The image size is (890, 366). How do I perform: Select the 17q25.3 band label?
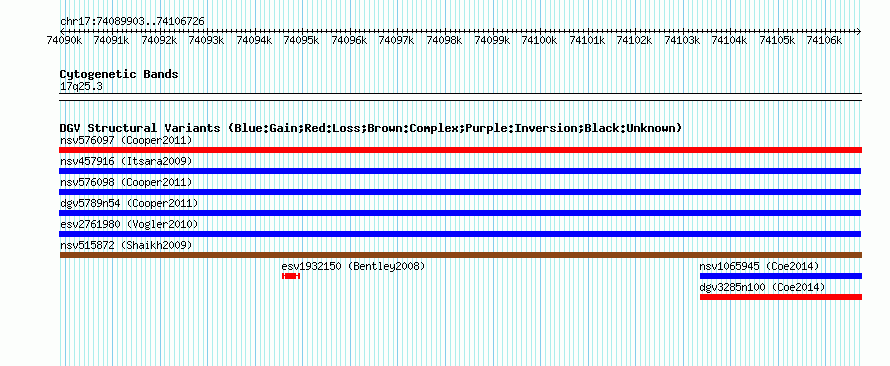pos(81,87)
